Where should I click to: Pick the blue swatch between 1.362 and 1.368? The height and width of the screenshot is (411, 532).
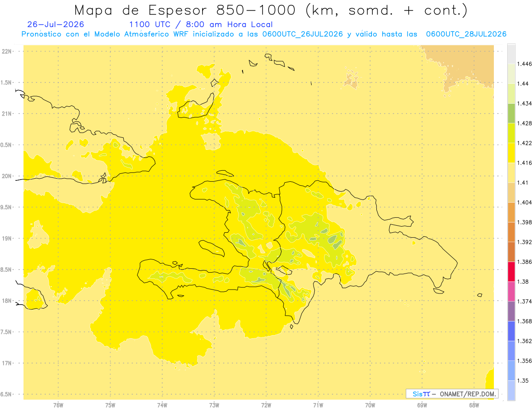pyautogui.click(x=511, y=331)
